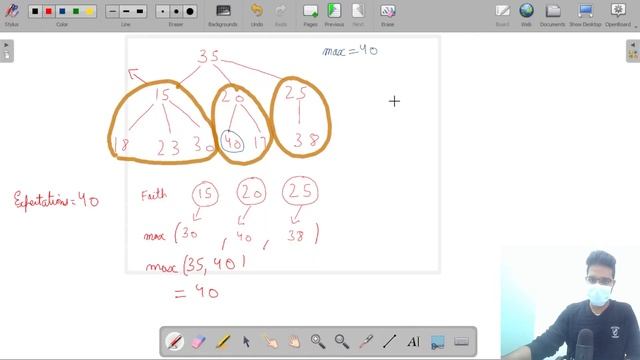Open the Documents view
Screen dimensions: 640x360
(553, 15)
